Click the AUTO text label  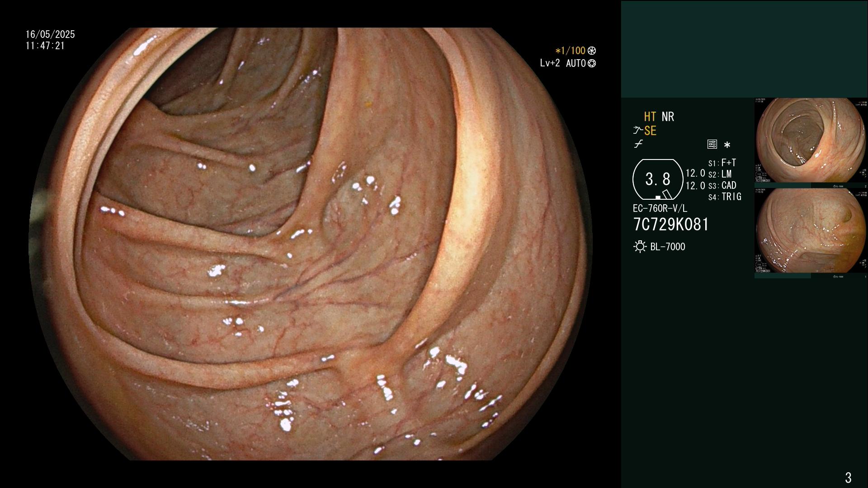pyautogui.click(x=576, y=64)
